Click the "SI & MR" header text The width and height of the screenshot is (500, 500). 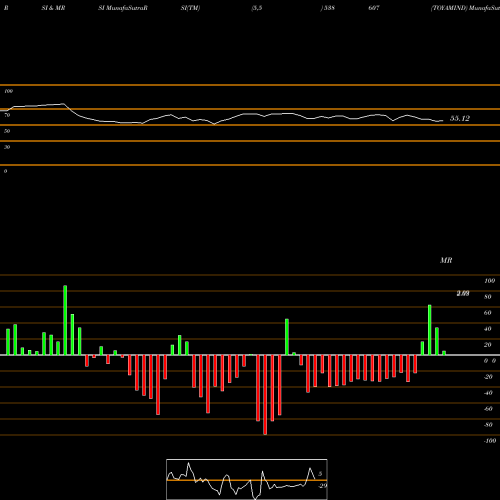pos(53,8)
